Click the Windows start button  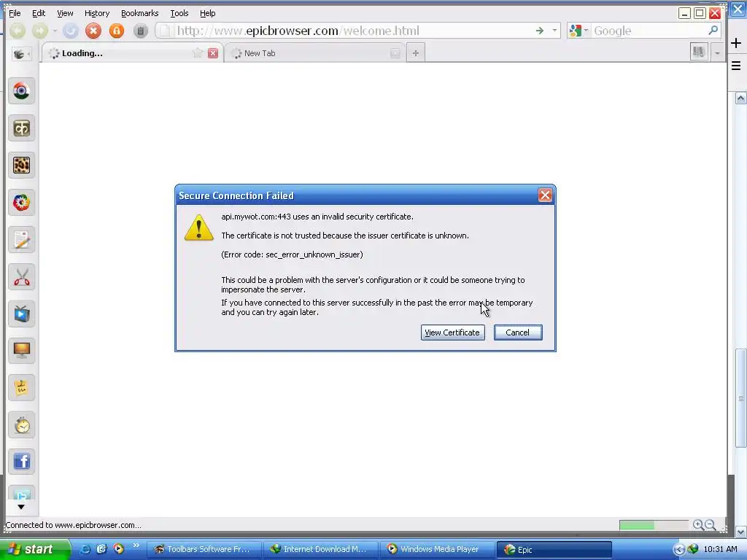point(34,549)
